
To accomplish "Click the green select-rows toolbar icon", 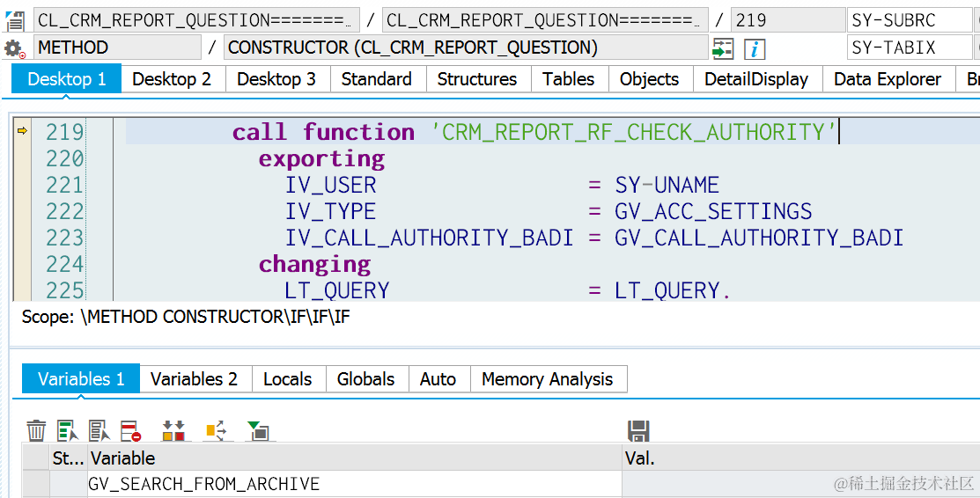I will pyautogui.click(x=68, y=431).
